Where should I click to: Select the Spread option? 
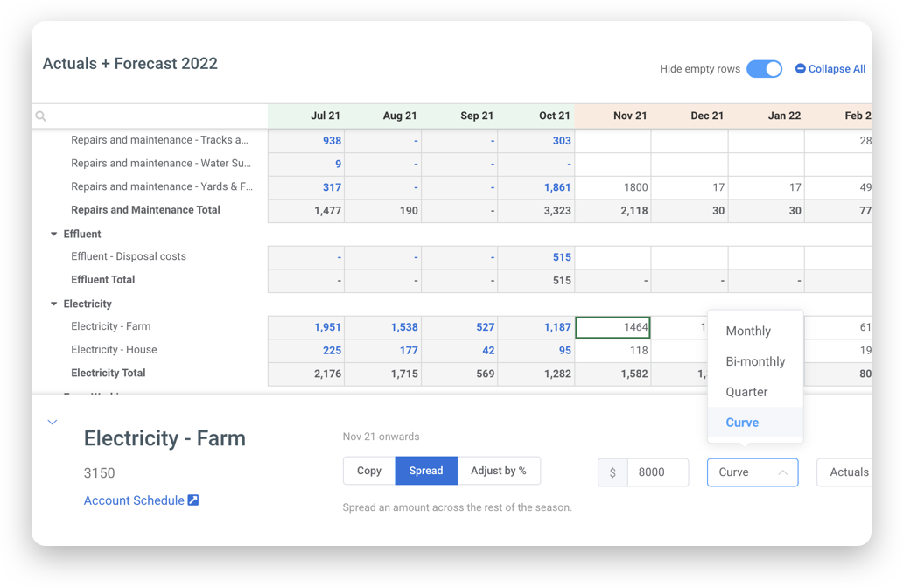coord(426,471)
